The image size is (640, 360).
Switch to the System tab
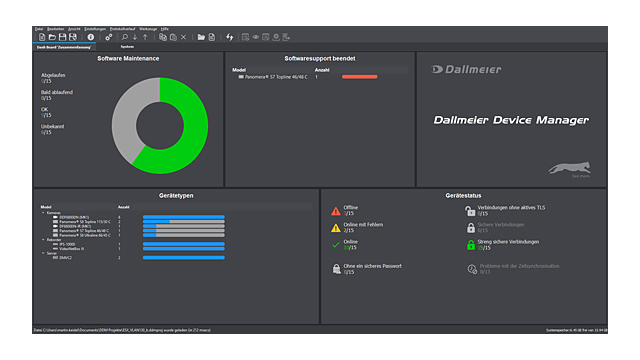coord(127,47)
